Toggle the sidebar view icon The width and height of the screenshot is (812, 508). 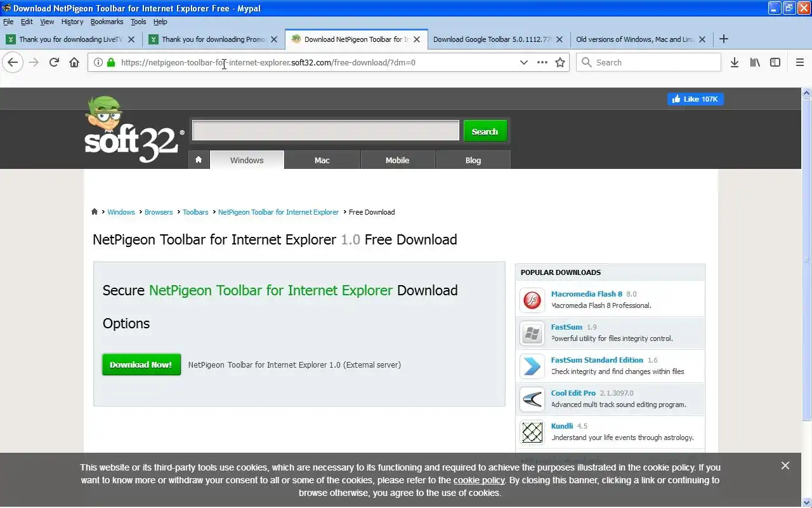tap(775, 62)
